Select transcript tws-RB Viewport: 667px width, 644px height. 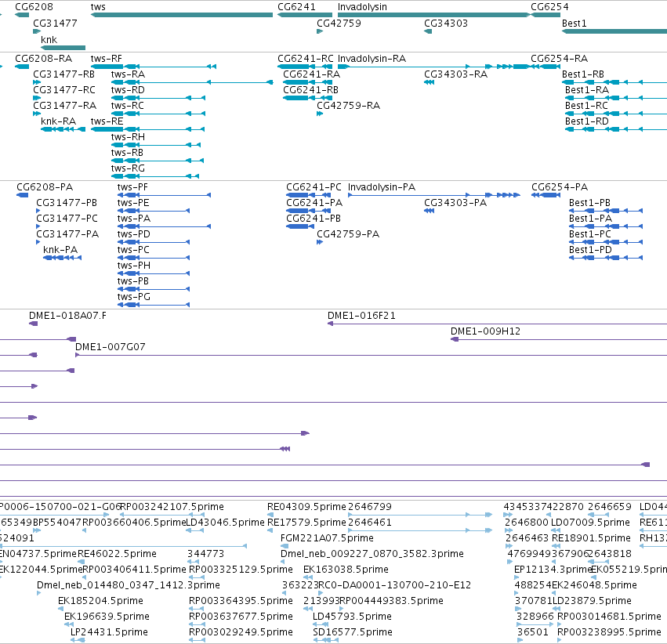pyautogui.click(x=158, y=161)
